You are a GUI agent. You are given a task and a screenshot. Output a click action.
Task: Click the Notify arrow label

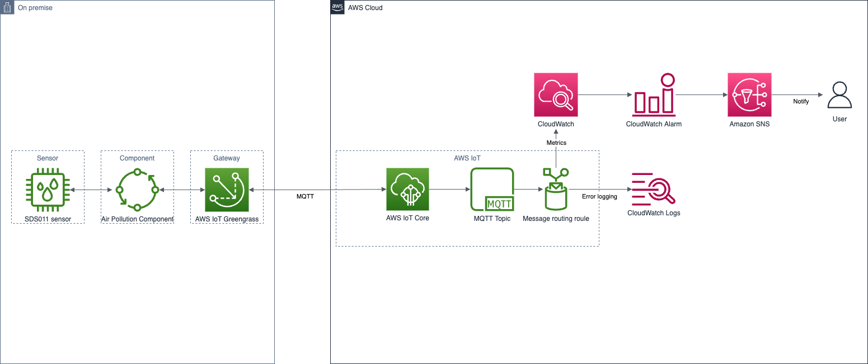pos(801,101)
